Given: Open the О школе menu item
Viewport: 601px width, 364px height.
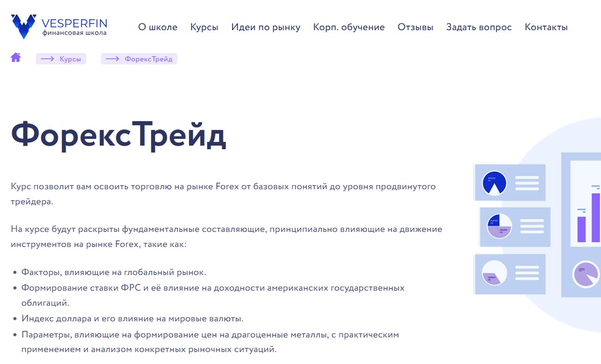Looking at the screenshot, I should pyautogui.click(x=158, y=27).
